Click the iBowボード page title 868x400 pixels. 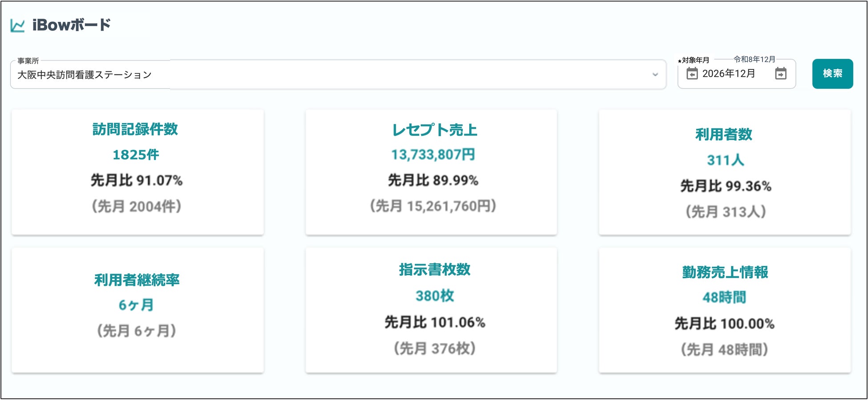click(71, 25)
